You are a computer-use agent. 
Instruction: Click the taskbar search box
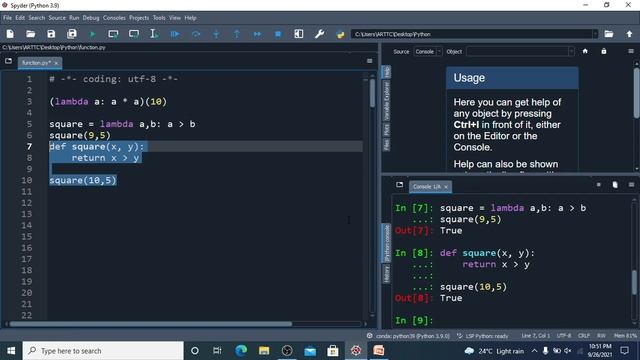(x=103, y=351)
